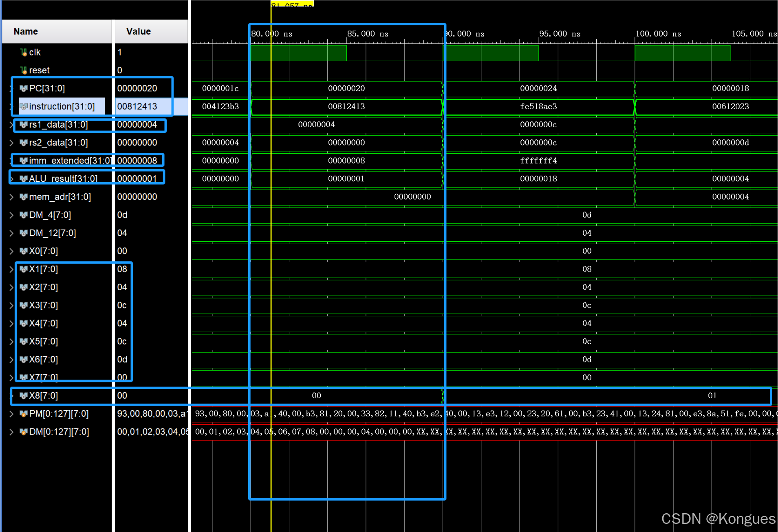Click the 100.000 ns mark on time ruler
778x532 pixels.
658,34
